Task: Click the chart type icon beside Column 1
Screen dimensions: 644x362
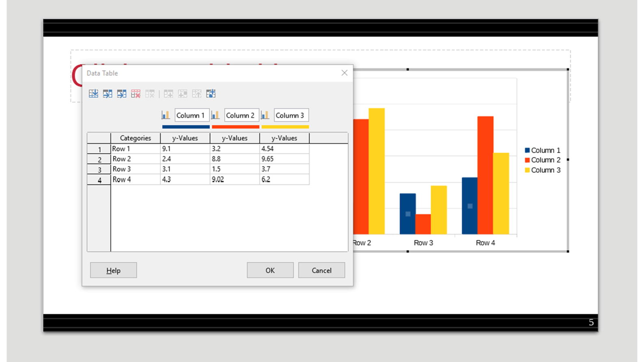Action: click(x=166, y=115)
